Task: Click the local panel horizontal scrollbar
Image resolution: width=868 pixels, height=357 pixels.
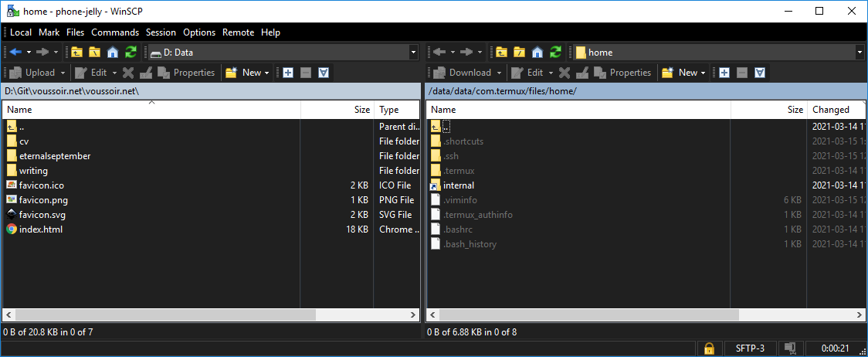Action: tap(164, 314)
